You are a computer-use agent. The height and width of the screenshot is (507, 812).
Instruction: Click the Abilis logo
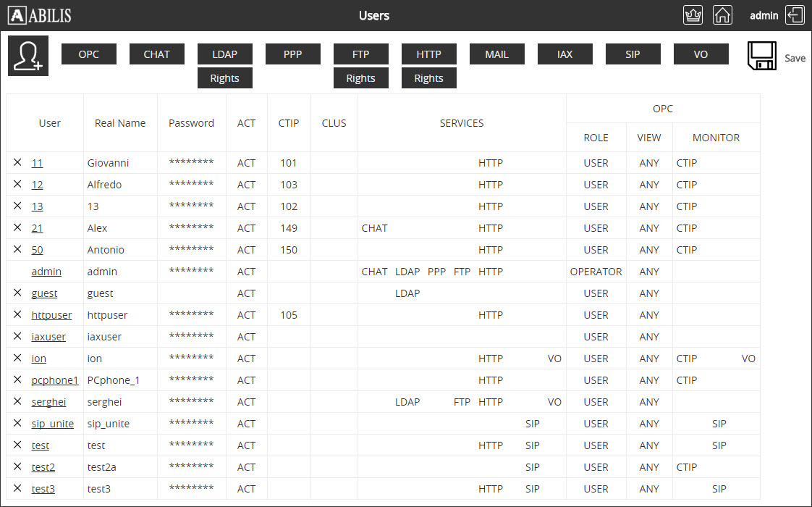click(40, 15)
